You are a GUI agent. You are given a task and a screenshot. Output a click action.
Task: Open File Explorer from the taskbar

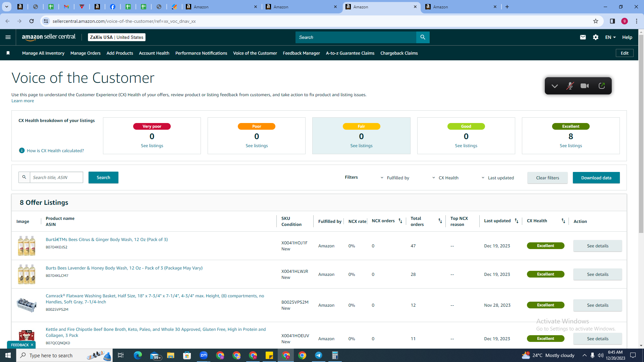[171, 355]
